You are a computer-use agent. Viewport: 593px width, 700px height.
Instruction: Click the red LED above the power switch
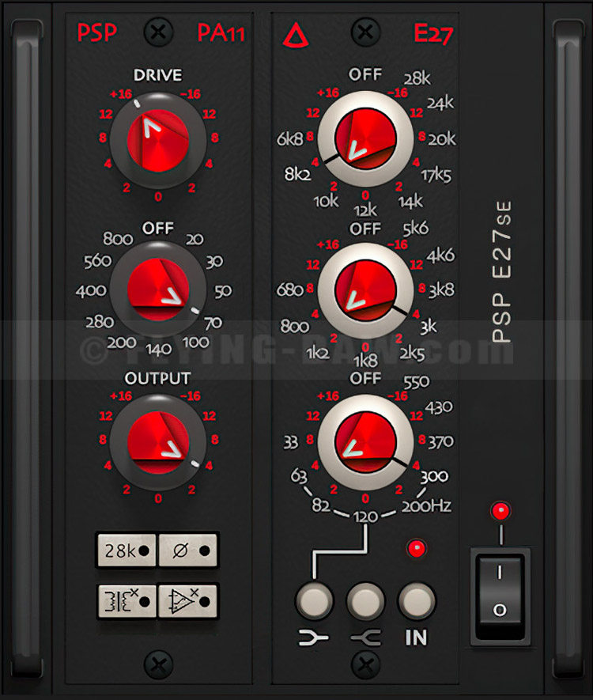point(500,510)
